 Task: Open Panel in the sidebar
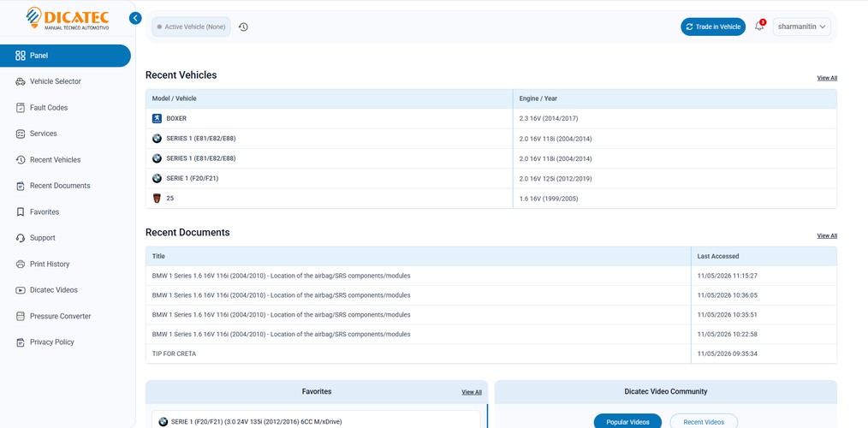(65, 56)
